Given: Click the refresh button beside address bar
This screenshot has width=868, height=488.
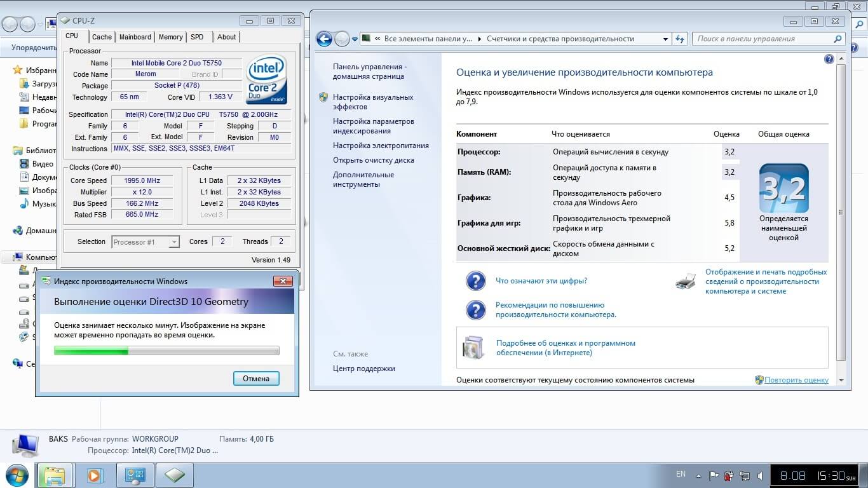Looking at the screenshot, I should (x=680, y=39).
